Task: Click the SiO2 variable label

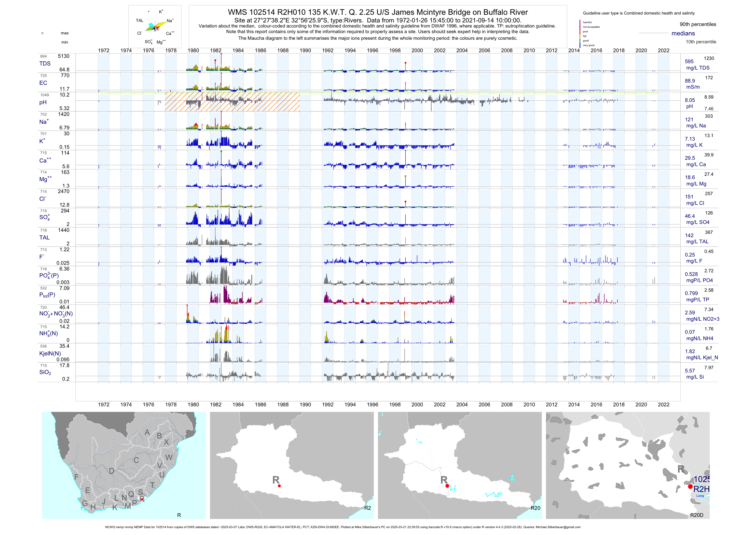Action: (x=45, y=372)
